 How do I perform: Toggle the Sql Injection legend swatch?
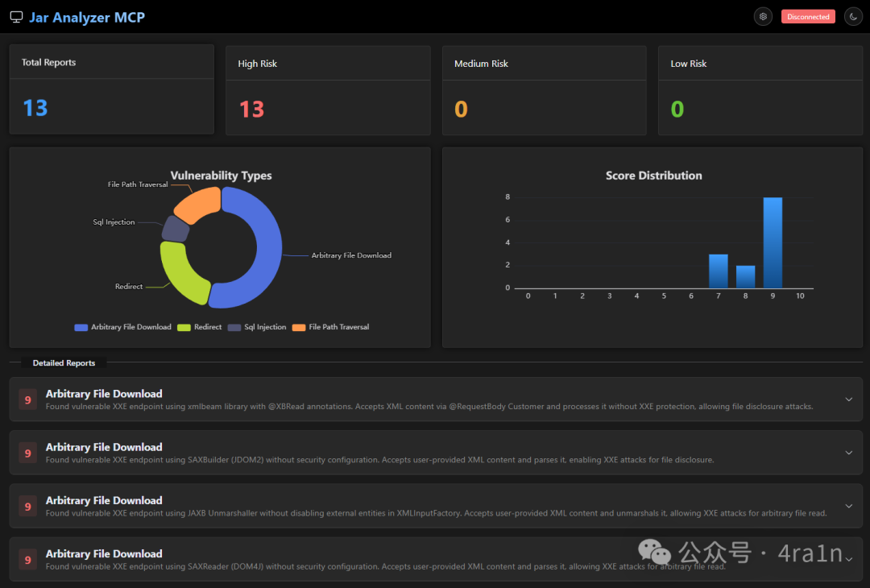tap(234, 327)
